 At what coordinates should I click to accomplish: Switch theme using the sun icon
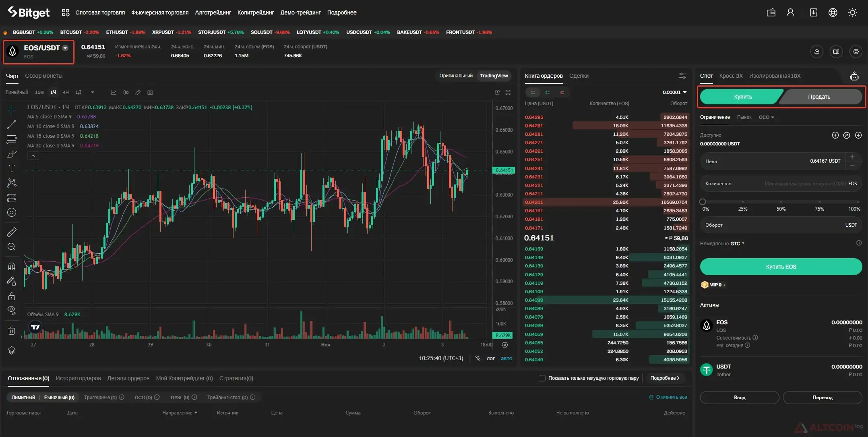[x=852, y=12]
